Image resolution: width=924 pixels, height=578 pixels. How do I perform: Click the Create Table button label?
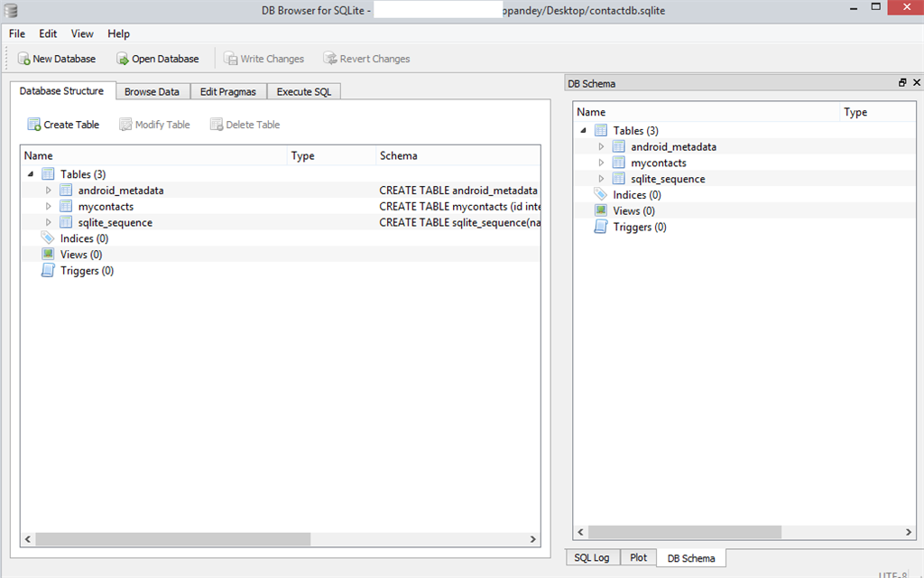(71, 125)
